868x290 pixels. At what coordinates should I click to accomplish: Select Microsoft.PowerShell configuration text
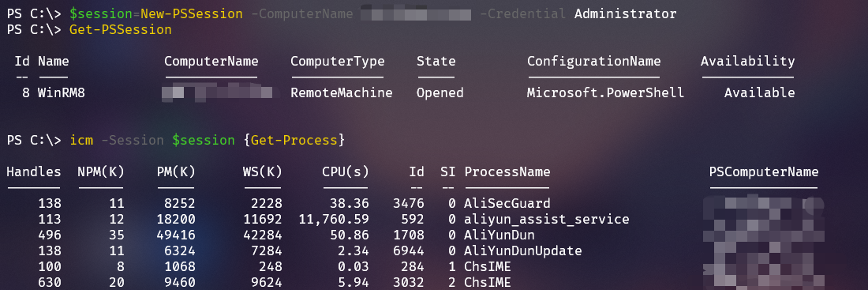(x=605, y=92)
